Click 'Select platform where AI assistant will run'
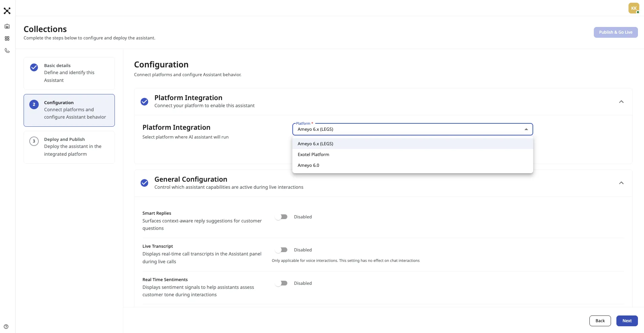Viewport: 644px width, 333px height. coord(186,137)
